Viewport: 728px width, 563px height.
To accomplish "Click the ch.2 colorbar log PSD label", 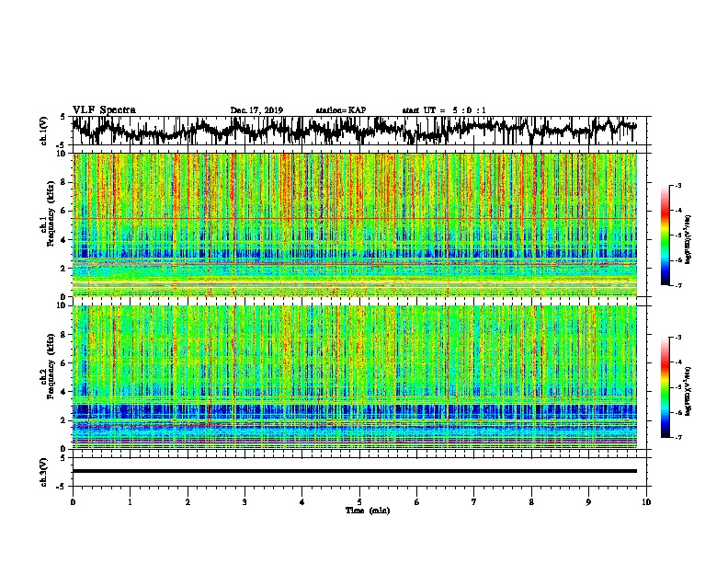I will coord(688,391).
